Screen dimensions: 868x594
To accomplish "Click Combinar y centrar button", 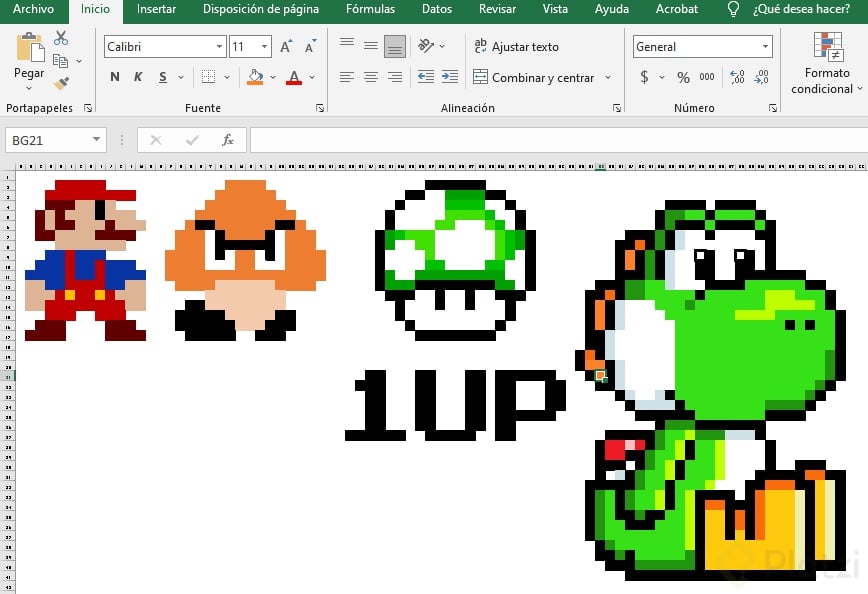I will [x=534, y=78].
